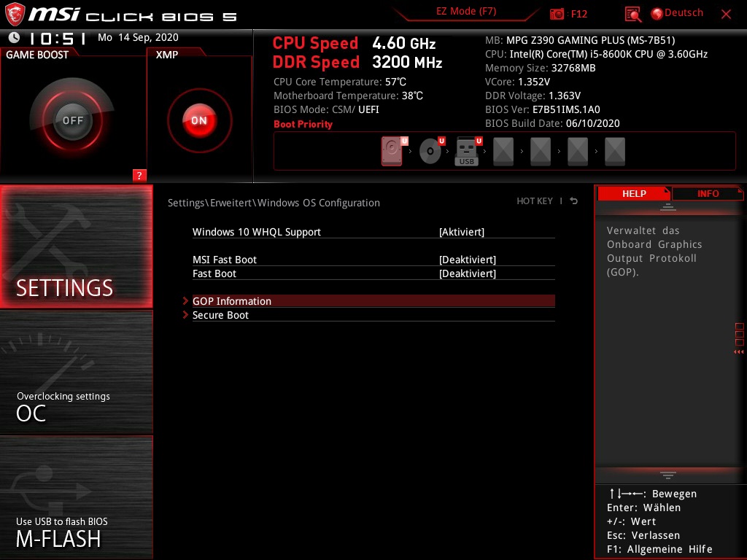The width and height of the screenshot is (747, 560).
Task: Toggle Game Boost off knob
Action: [x=72, y=119]
